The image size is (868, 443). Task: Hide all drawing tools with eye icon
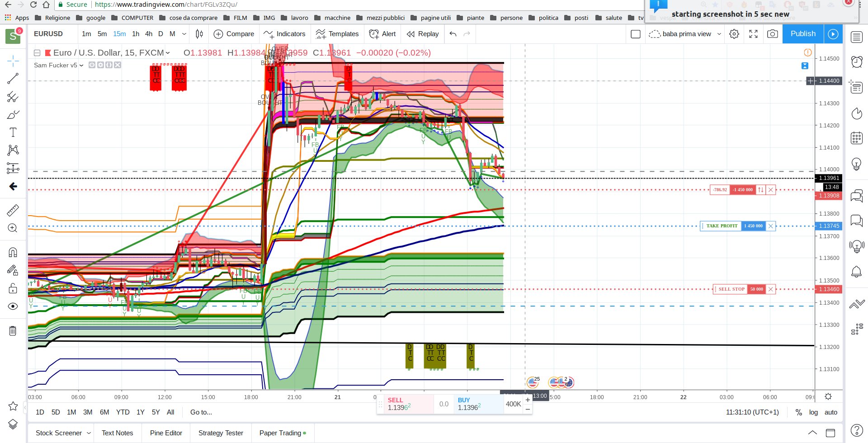point(13,306)
